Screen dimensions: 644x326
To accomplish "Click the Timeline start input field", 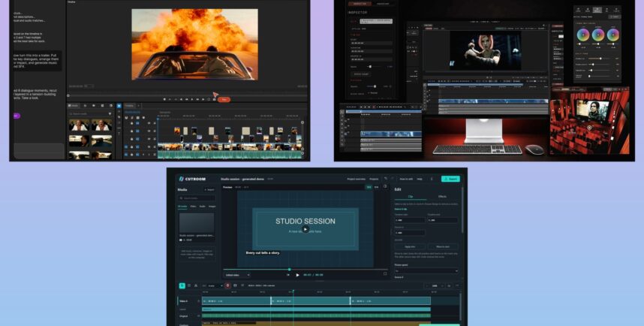I will 410,220.
